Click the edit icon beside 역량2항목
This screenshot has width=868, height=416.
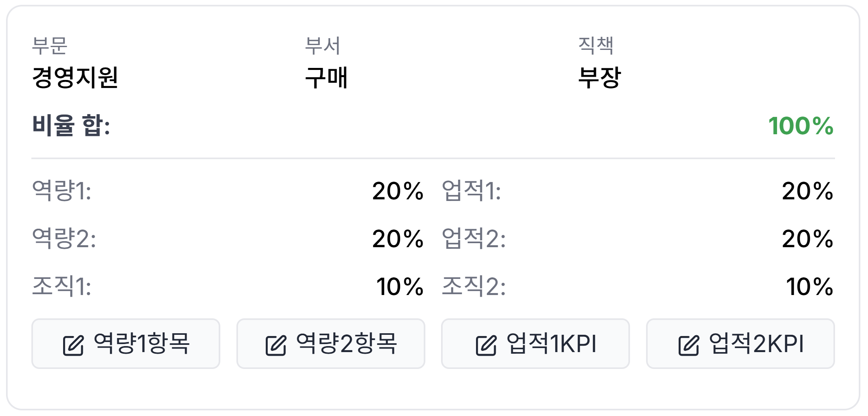[x=276, y=345]
